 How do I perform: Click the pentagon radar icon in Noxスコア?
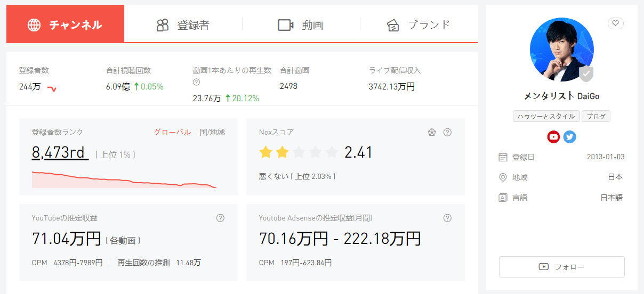[432, 132]
